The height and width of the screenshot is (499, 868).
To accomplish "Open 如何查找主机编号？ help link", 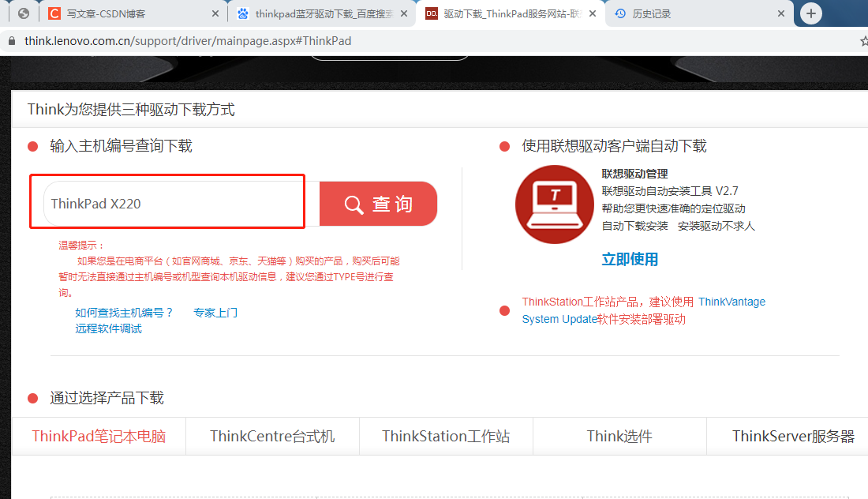I will [x=124, y=313].
